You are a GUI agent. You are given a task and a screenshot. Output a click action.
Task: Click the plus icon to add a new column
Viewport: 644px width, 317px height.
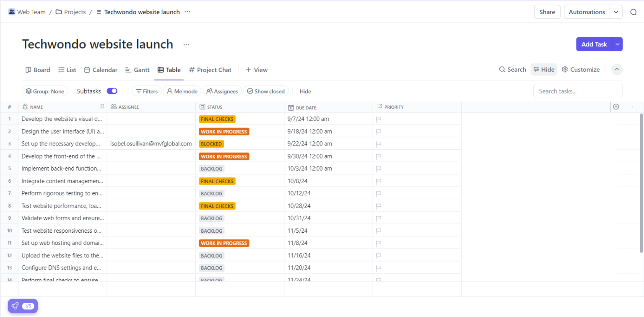pyautogui.click(x=616, y=107)
